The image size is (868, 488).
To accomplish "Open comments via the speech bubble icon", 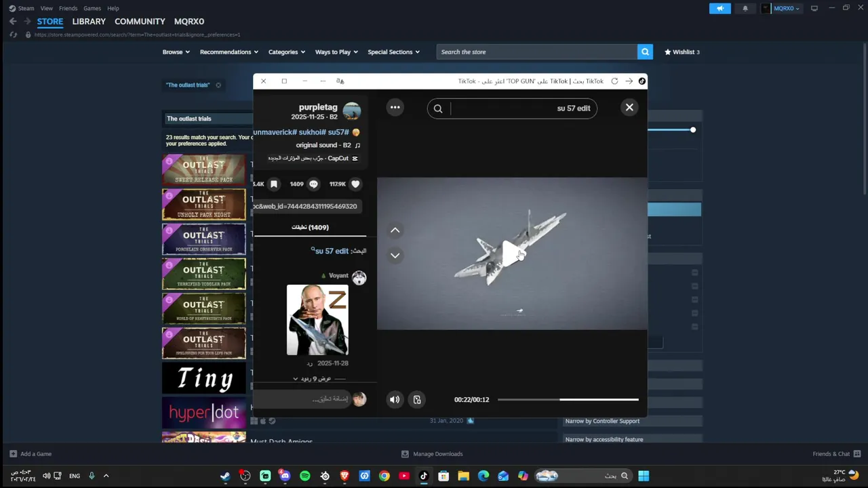I will coord(313,184).
